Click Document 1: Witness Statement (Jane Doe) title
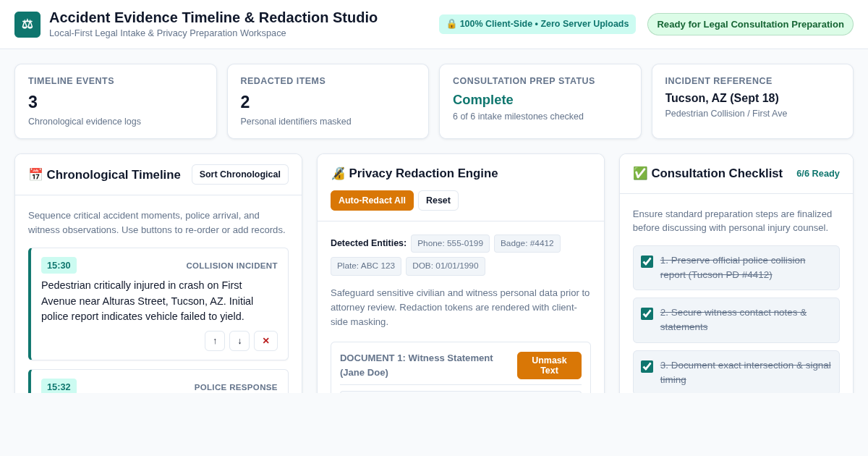The image size is (868, 456). (x=417, y=365)
